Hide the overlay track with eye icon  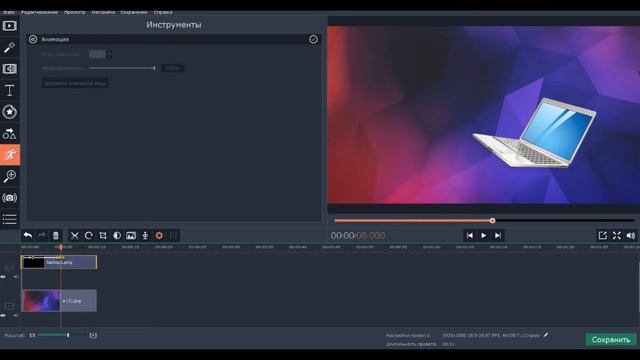pyautogui.click(x=3, y=277)
